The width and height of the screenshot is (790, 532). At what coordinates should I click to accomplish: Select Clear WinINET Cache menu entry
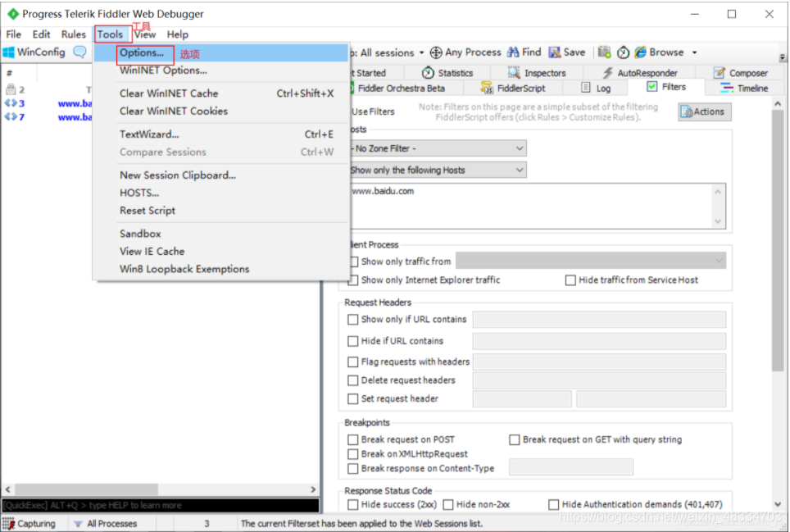click(x=220, y=93)
